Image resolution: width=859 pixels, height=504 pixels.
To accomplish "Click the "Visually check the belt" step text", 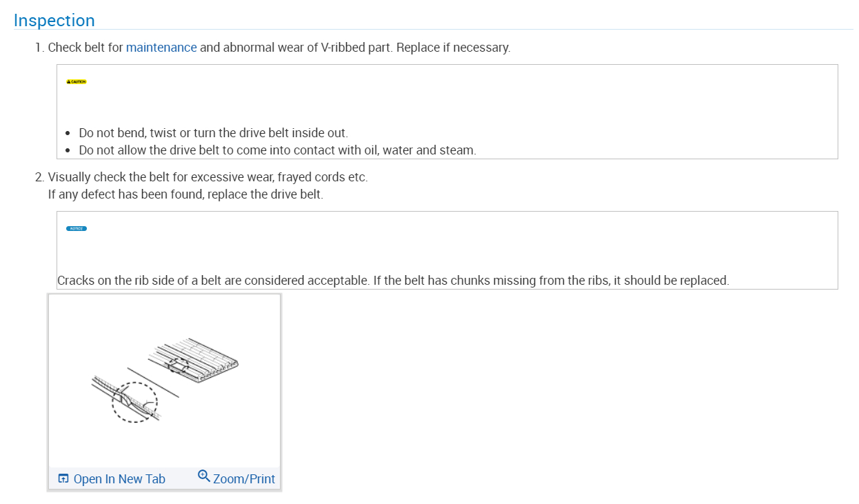I will 208,177.
